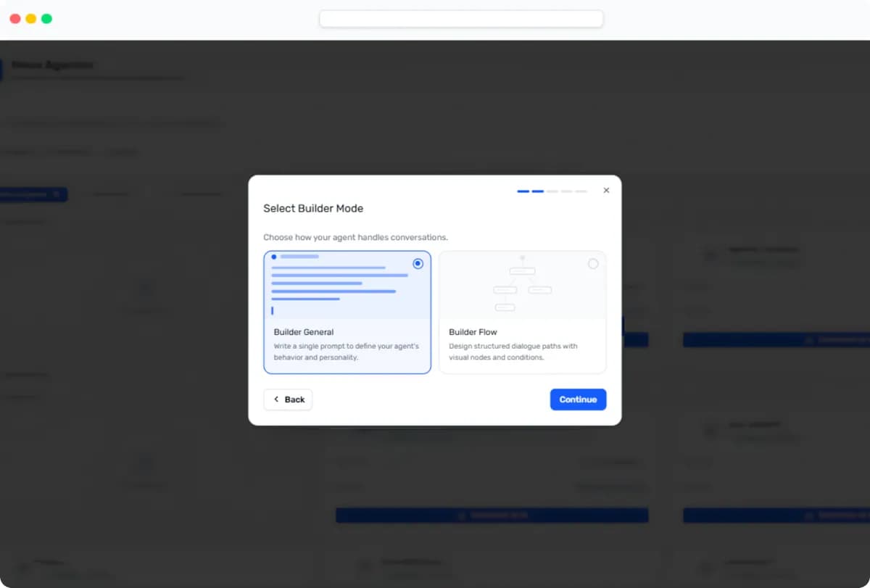The width and height of the screenshot is (870, 588).
Task: Click the 'Design structured dialogue paths' description
Action: (513, 352)
